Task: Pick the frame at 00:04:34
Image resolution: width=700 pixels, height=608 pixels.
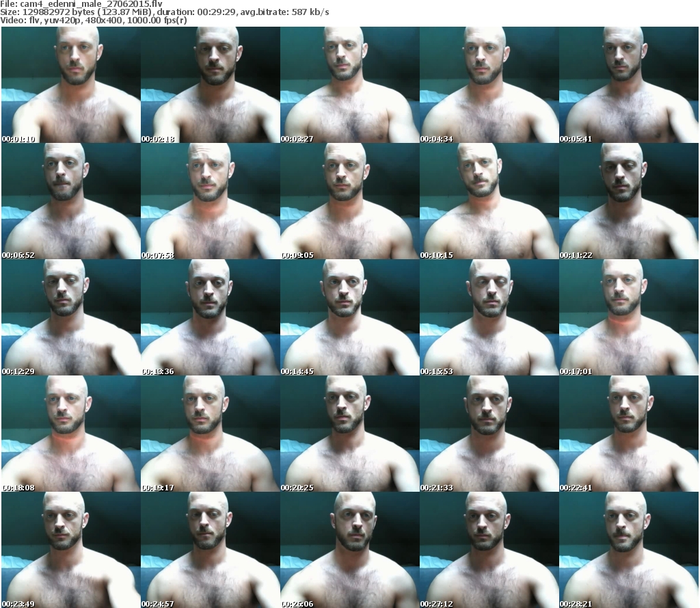Action: pyautogui.click(x=489, y=85)
